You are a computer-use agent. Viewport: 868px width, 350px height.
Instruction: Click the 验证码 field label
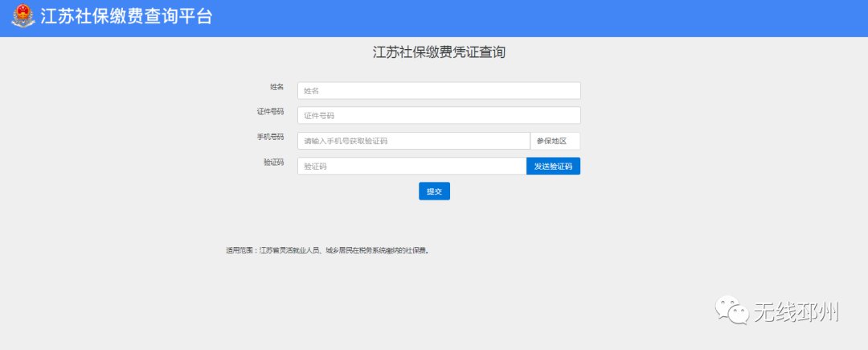tap(273, 162)
